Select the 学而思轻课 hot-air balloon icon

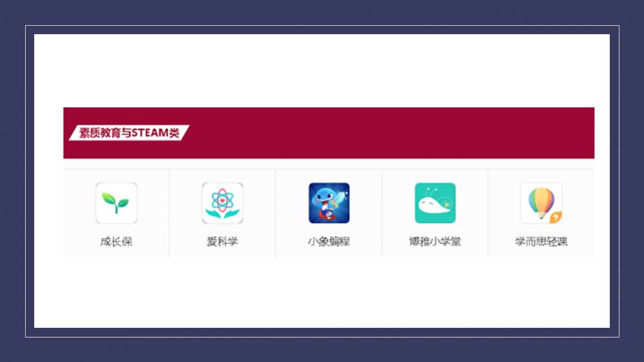click(542, 203)
